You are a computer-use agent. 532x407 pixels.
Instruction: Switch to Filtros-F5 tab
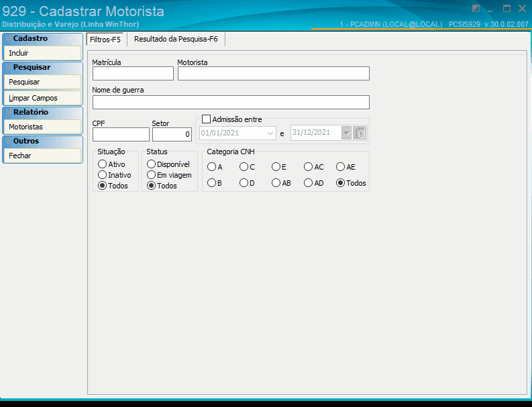click(105, 40)
